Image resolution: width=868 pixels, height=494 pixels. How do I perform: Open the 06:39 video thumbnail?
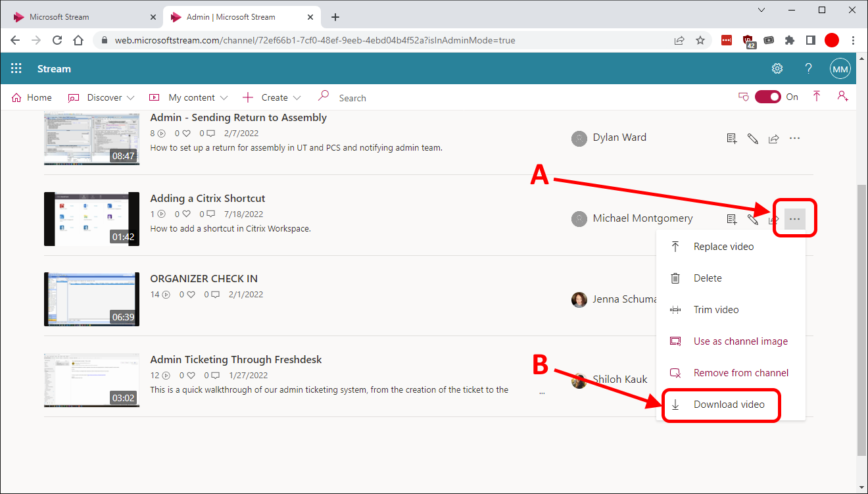pos(91,299)
